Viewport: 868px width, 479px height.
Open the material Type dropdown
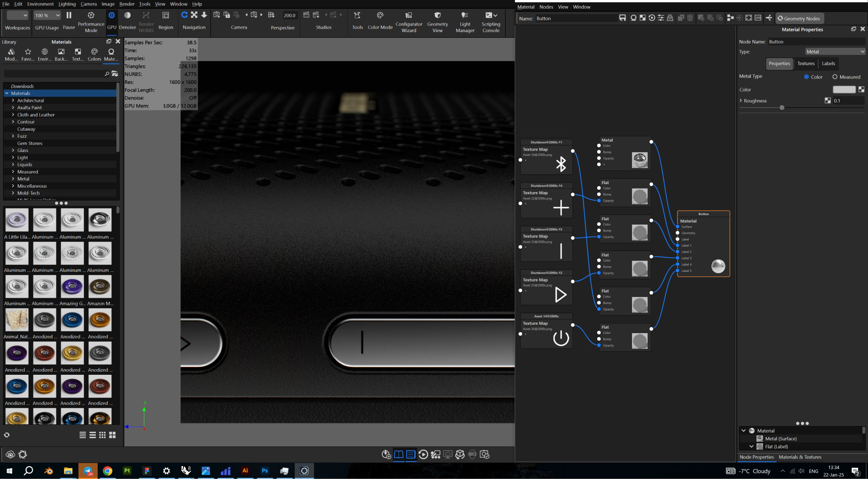tap(835, 52)
